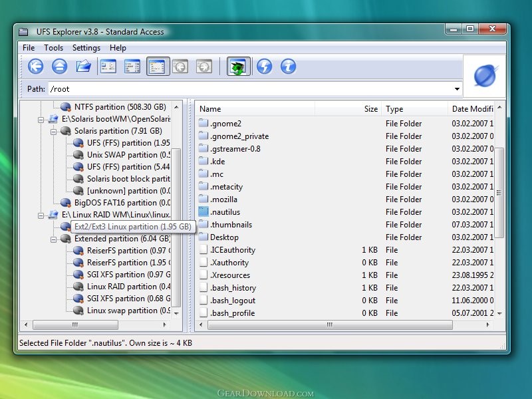Click the blue lightning bolt icon

tap(264, 66)
